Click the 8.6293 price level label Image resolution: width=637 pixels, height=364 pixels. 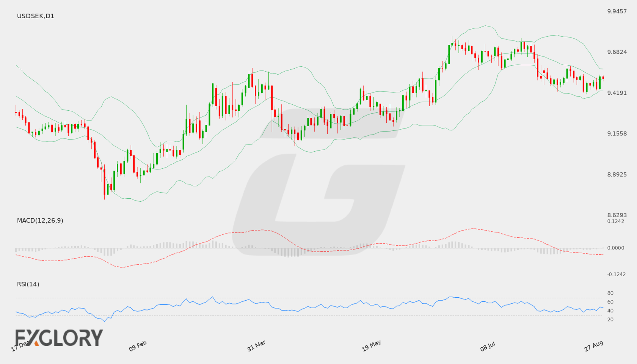click(x=617, y=215)
